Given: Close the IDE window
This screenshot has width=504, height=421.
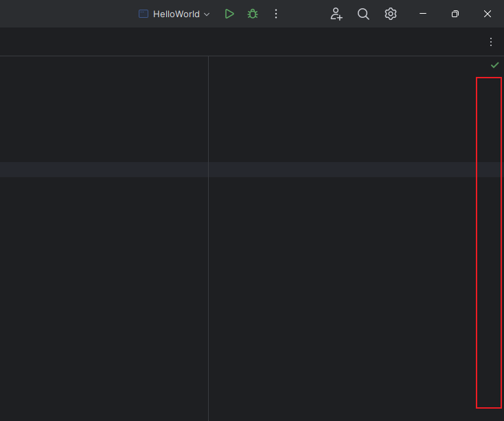Looking at the screenshot, I should click(488, 14).
